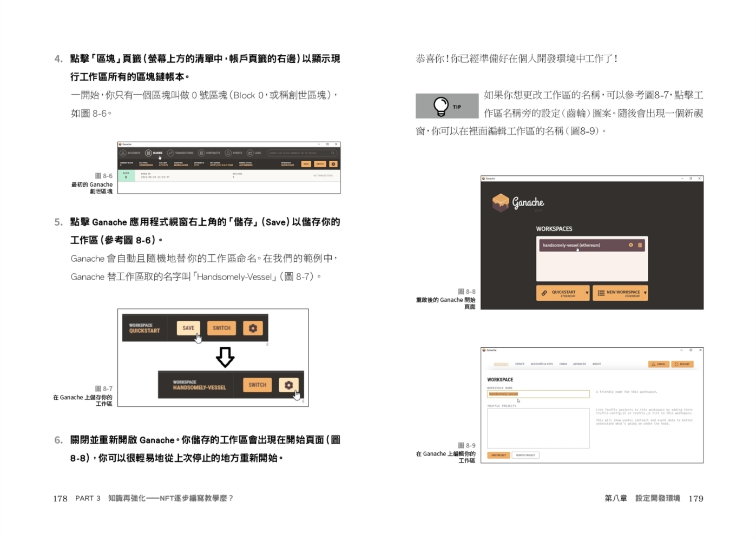Click the Add Project button
756x541 pixels.
pos(498,456)
